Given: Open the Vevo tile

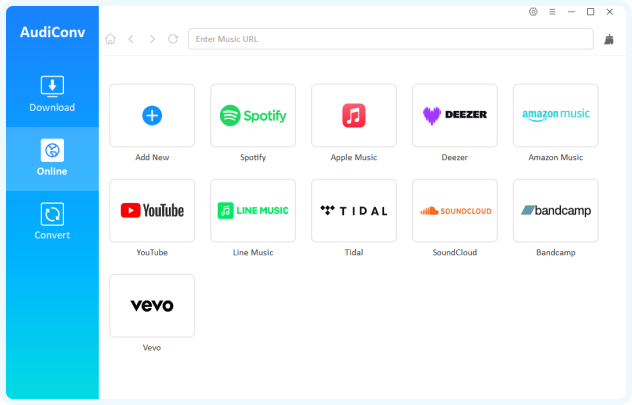Looking at the screenshot, I should pyautogui.click(x=152, y=306).
